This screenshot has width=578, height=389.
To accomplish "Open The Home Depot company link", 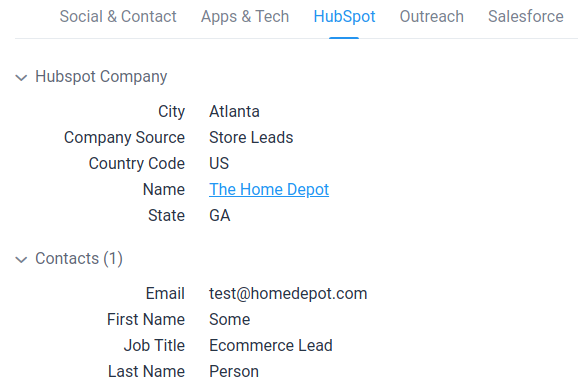I will point(269,190).
